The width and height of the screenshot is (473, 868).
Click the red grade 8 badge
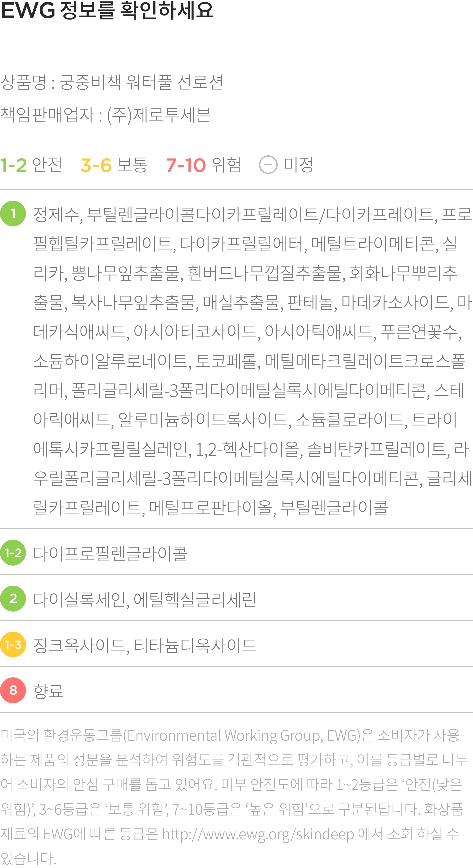click(13, 690)
